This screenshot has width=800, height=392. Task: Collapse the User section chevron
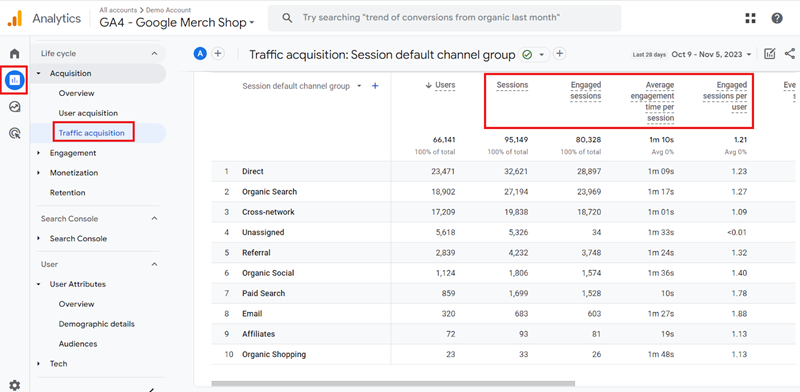(x=155, y=264)
